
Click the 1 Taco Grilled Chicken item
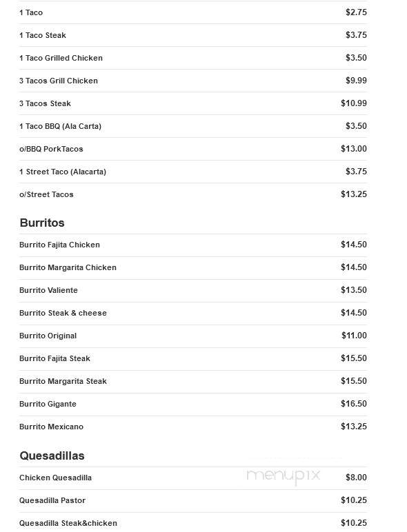click(193, 58)
